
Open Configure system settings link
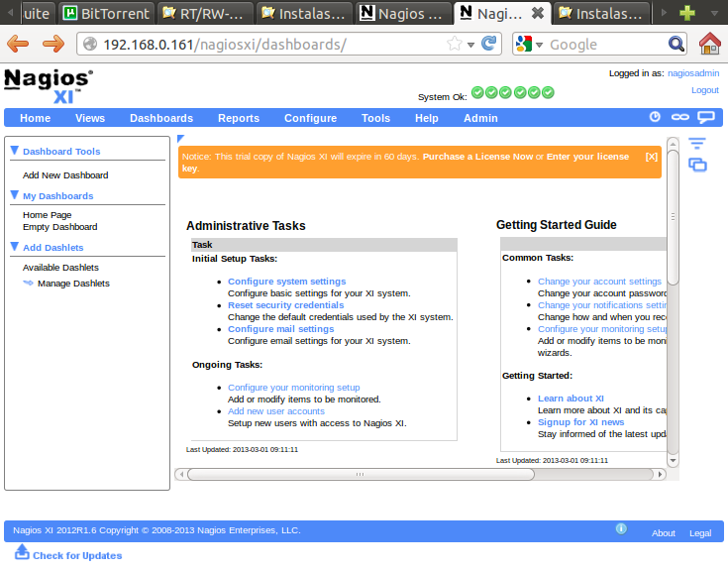(286, 282)
